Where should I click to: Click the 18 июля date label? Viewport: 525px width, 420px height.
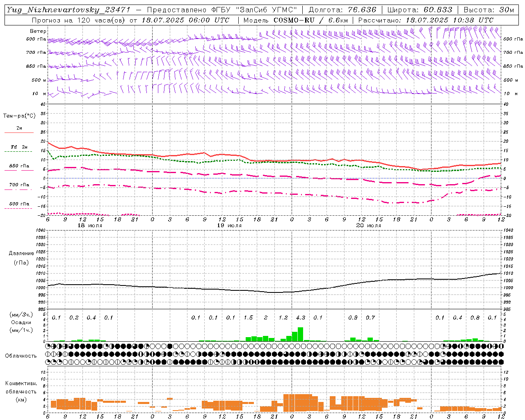pos(90,226)
